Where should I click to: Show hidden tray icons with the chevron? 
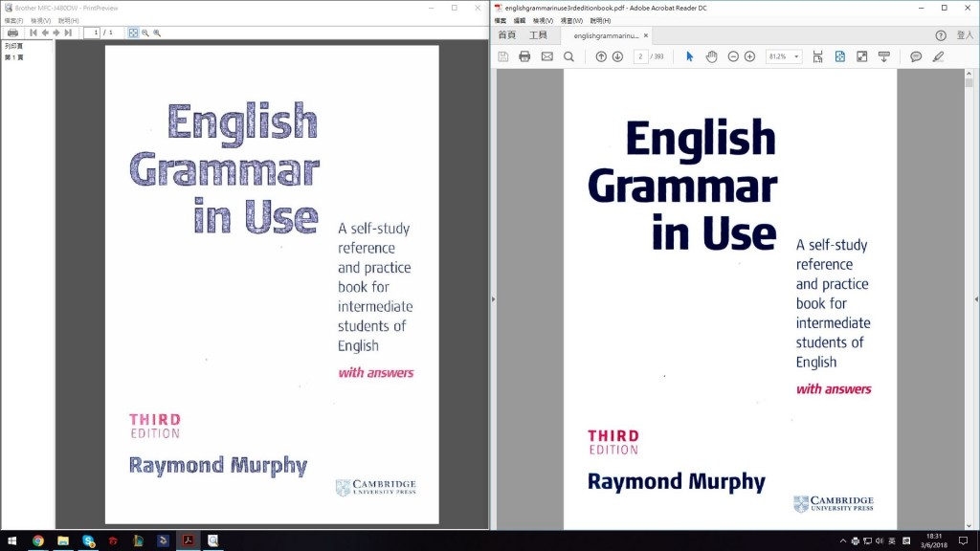pyautogui.click(x=842, y=541)
